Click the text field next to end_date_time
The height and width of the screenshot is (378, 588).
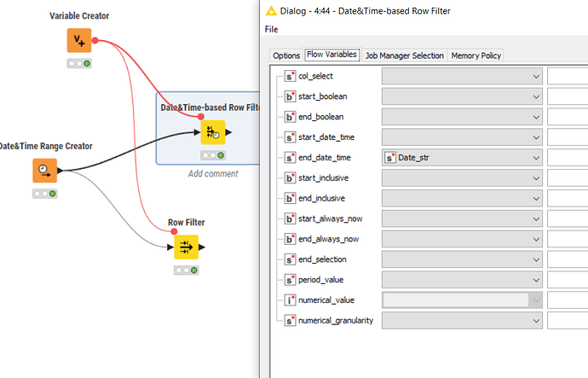[567, 158]
